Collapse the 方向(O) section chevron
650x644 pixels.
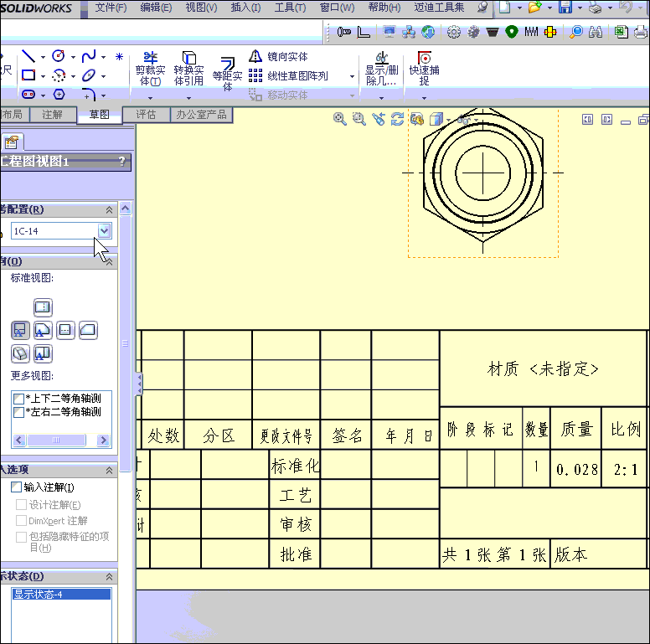[109, 262]
